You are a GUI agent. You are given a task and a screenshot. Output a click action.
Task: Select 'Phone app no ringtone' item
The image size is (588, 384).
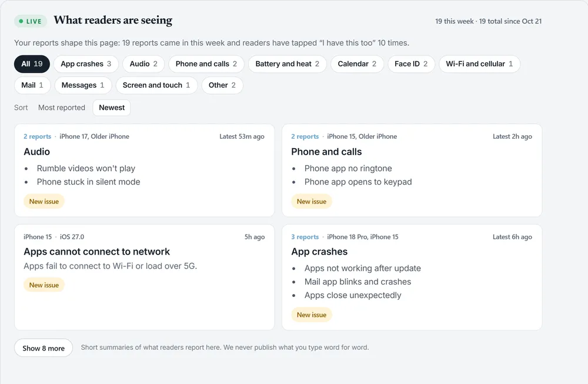click(x=348, y=168)
